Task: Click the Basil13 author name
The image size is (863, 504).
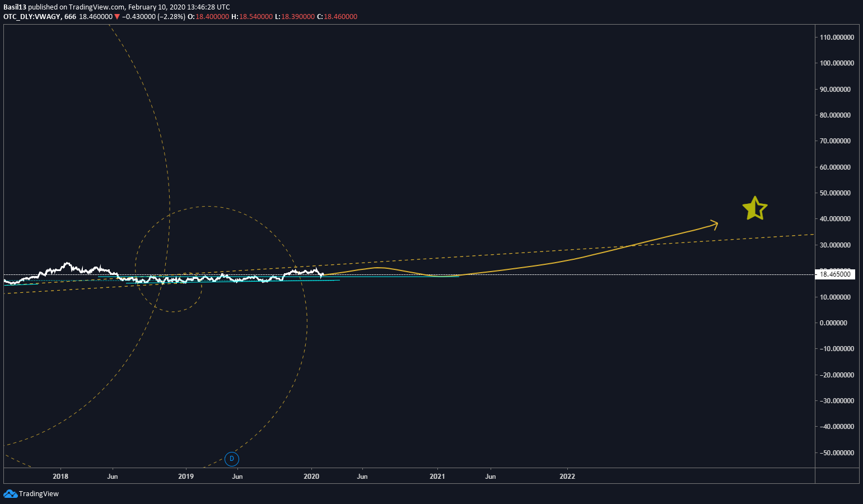Action: click(x=15, y=7)
